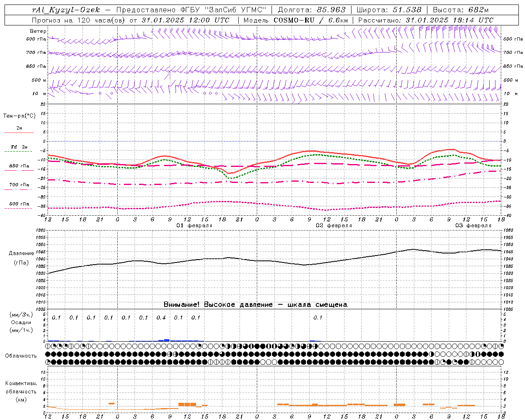Screen dimensions: 525x420
Task: Select the Тем-ра(°C) axis title
Action: pyautogui.click(x=19, y=116)
